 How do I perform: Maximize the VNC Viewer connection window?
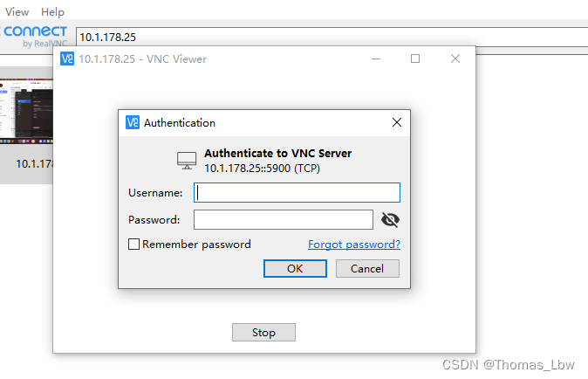[415, 59]
